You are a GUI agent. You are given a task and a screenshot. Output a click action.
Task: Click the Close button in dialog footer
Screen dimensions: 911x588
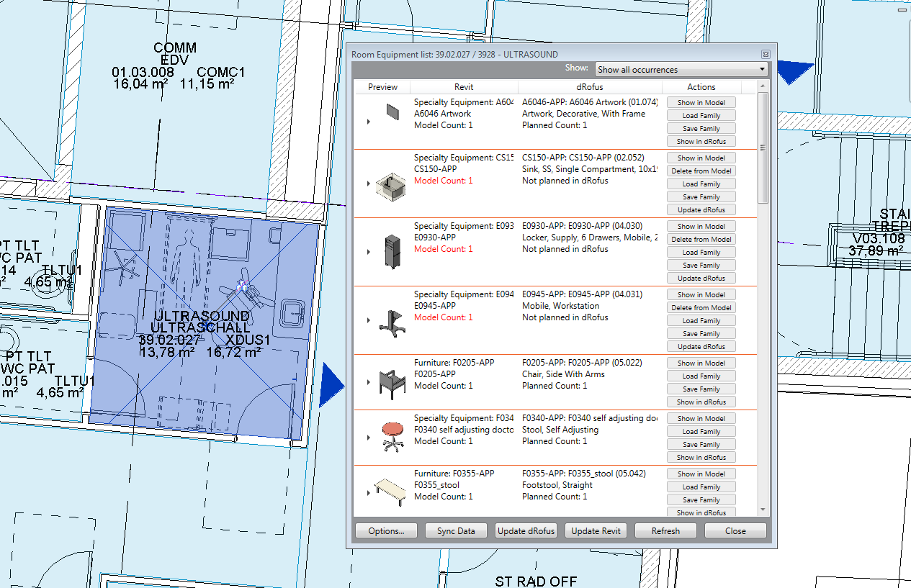(735, 531)
